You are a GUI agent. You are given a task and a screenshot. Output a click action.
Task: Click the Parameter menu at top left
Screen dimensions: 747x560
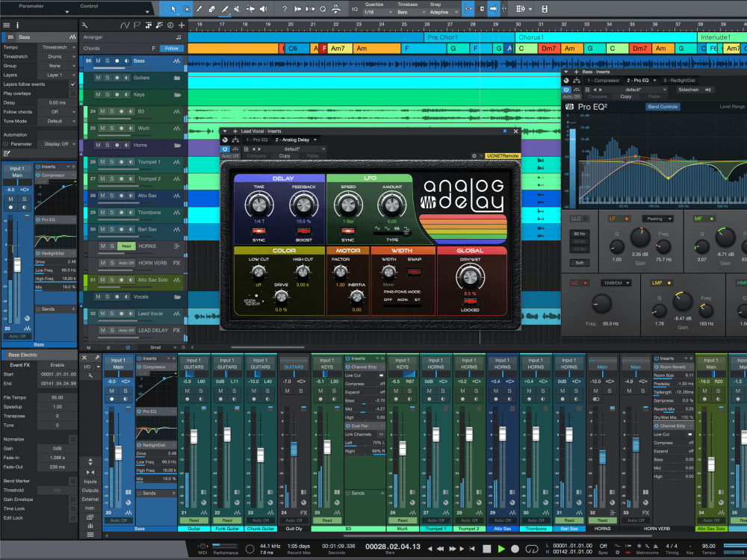point(31,6)
